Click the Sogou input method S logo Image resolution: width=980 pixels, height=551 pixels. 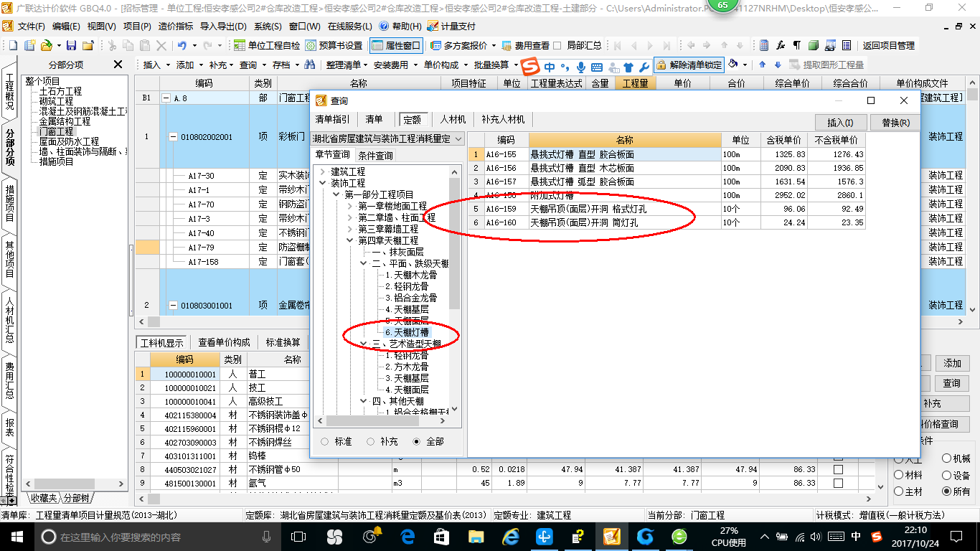529,67
